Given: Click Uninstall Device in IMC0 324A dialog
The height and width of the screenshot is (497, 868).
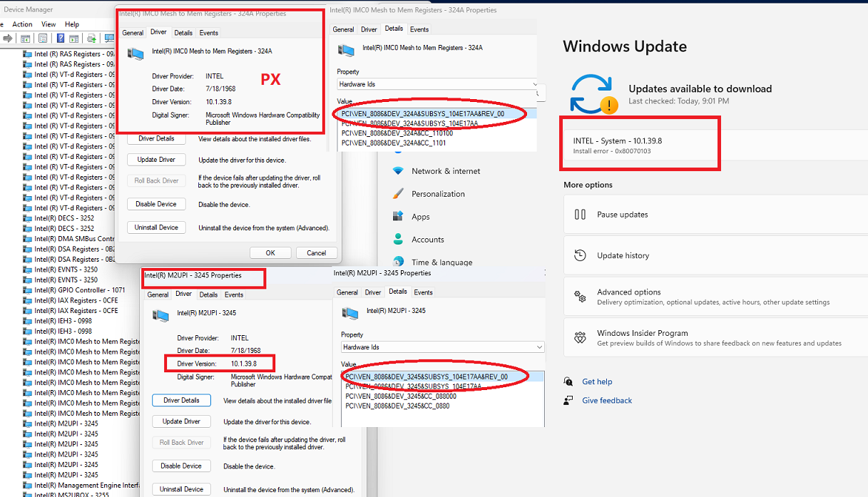Looking at the screenshot, I should click(x=156, y=227).
